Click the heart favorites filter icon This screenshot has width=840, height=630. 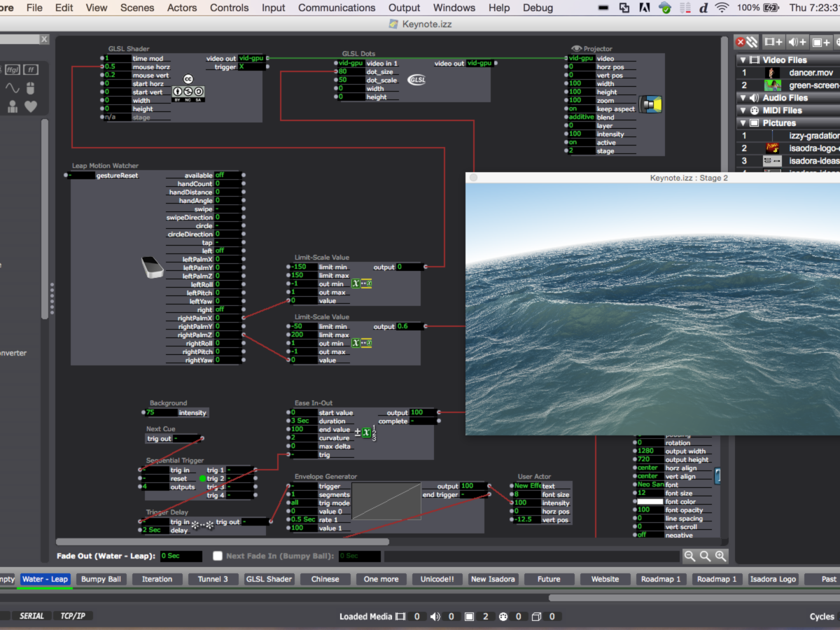[x=30, y=106]
